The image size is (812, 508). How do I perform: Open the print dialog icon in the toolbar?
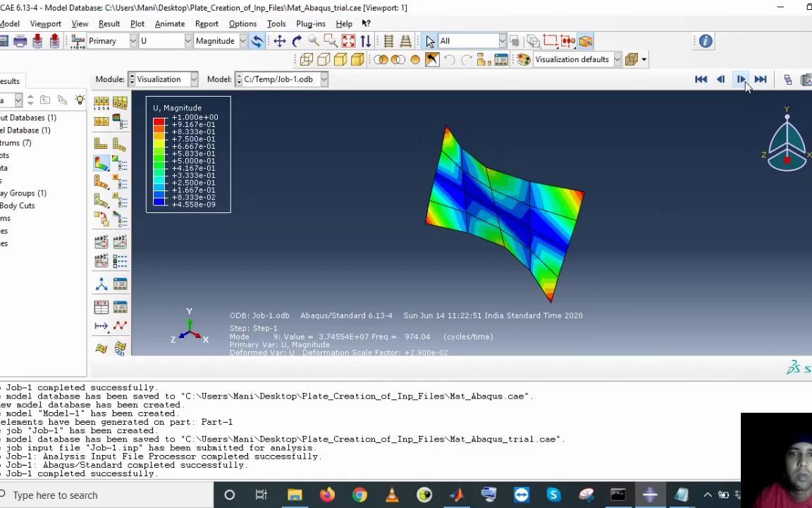[20, 40]
